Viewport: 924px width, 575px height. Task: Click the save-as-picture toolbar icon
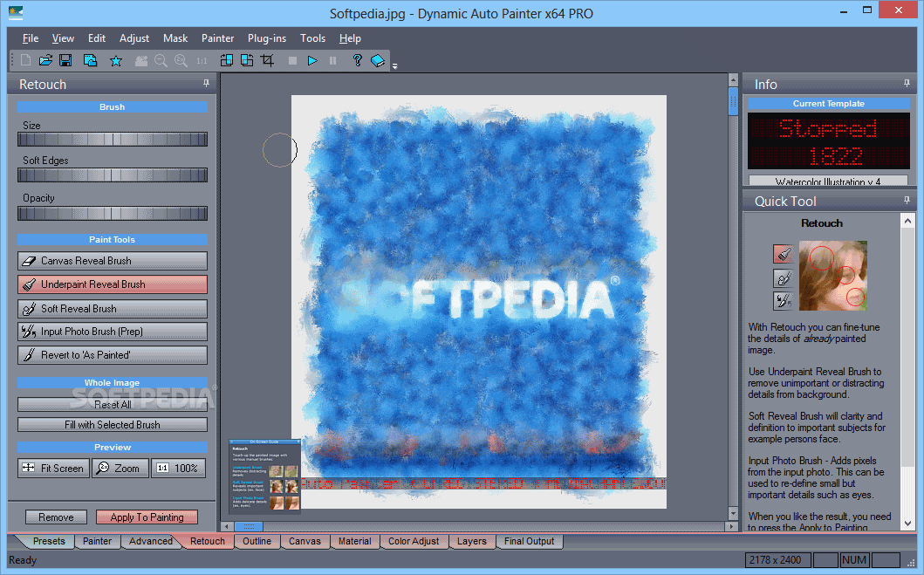pos(90,60)
